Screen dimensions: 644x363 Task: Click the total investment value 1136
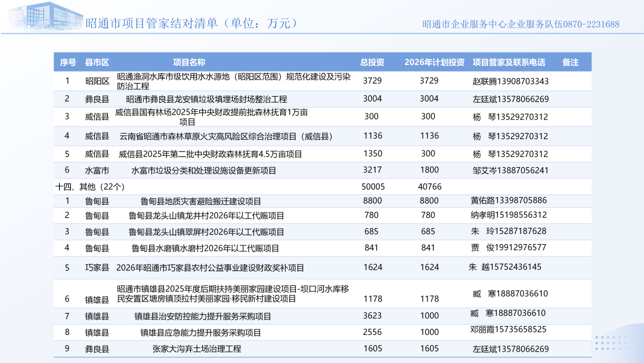click(373, 136)
